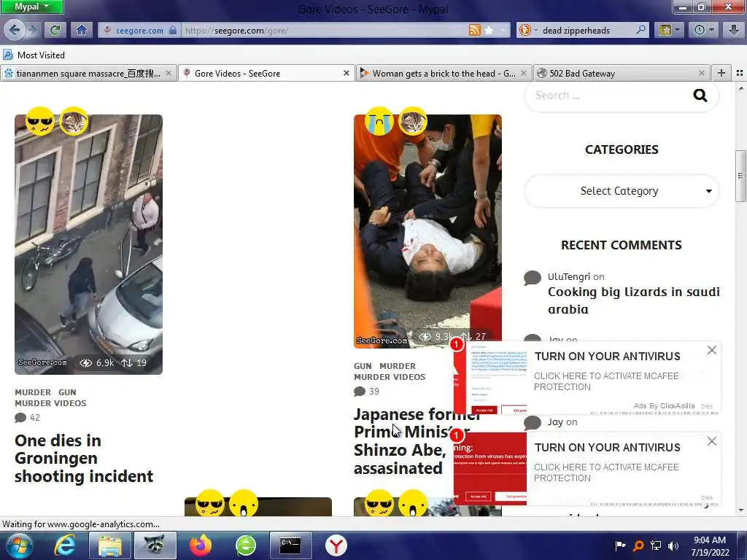
Task: Open the tab groups grid icon
Action: coord(740,73)
